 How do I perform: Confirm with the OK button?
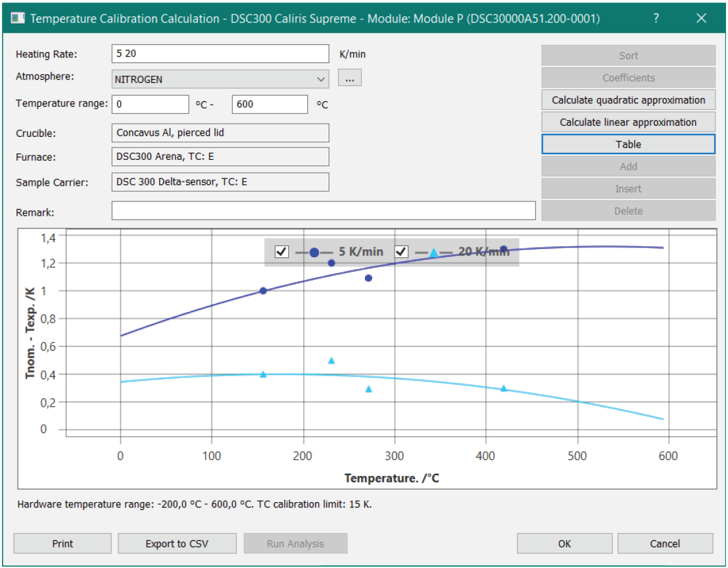point(564,544)
